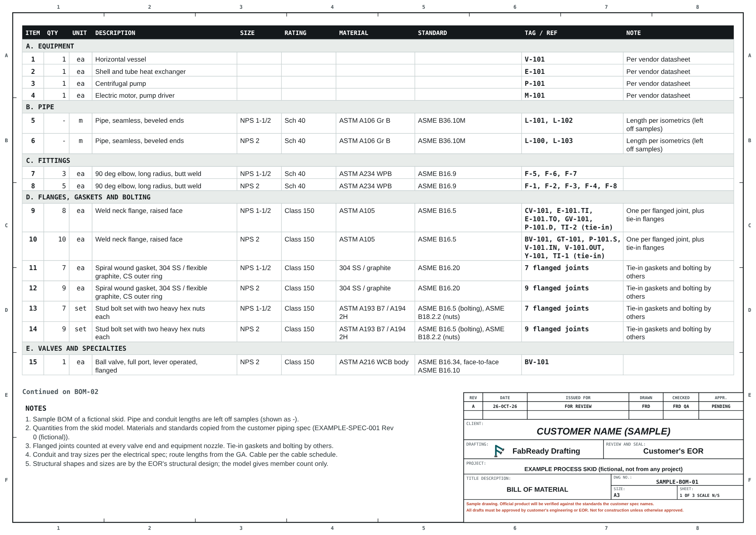Click 'Electric motor, pump driver' row text
Image resolution: width=756 pixels, height=535 pixels.
pyautogui.click(x=135, y=95)
